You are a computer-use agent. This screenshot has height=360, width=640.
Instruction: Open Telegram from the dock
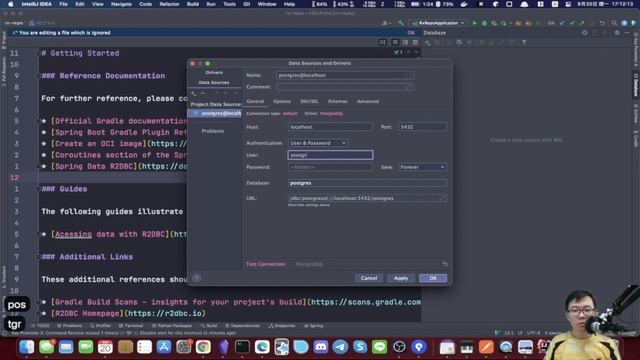click(x=340, y=347)
